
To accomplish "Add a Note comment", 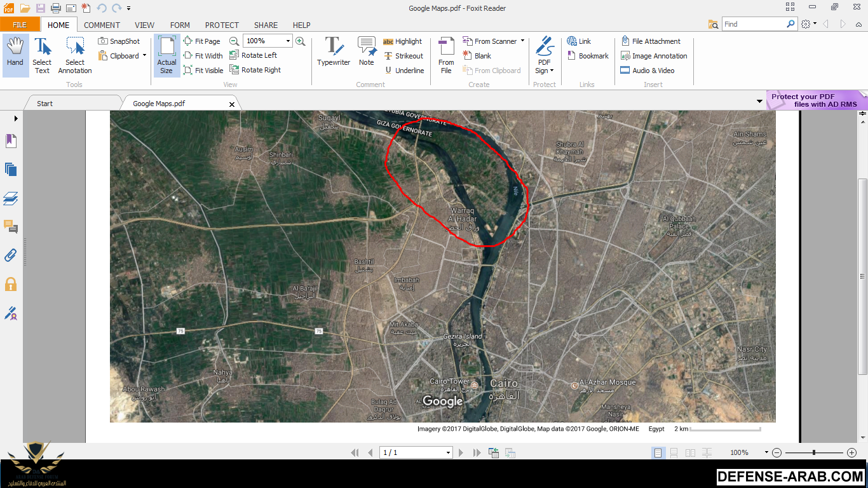I will (367, 51).
